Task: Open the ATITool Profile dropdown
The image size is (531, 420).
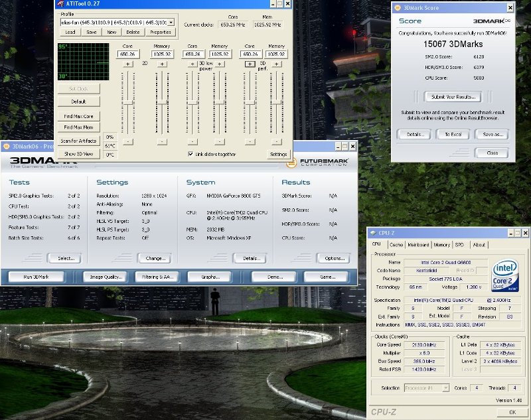Action: [171, 22]
